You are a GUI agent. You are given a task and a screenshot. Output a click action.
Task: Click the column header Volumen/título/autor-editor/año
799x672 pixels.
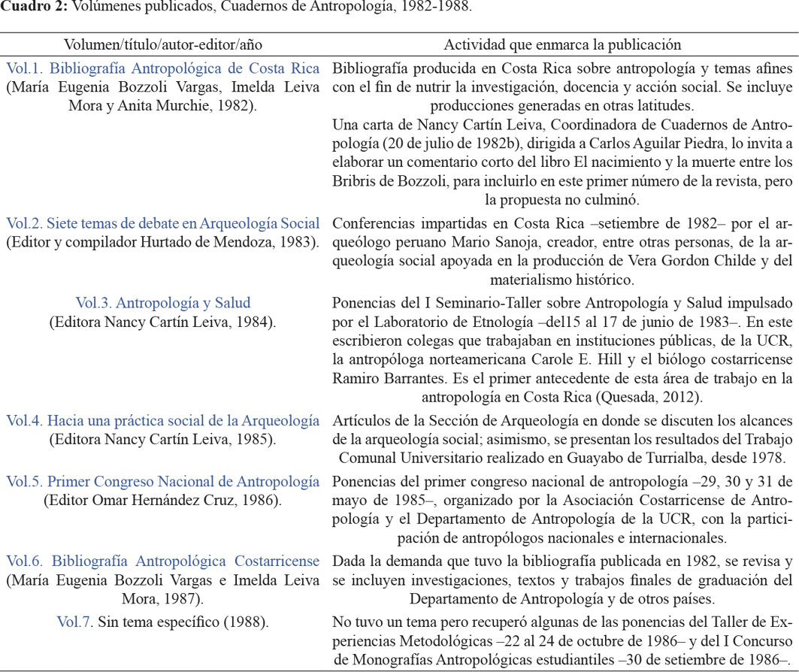[163, 45]
